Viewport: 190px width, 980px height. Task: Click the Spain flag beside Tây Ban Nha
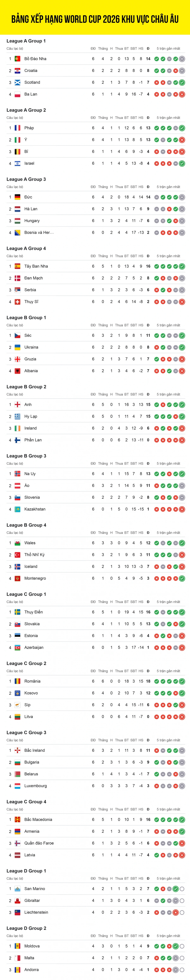click(17, 266)
